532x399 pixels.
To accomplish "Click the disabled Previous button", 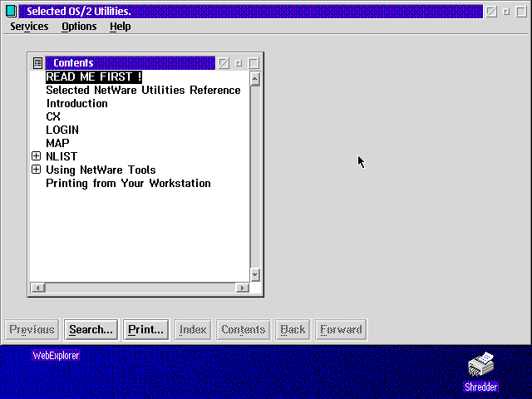I will (32, 329).
